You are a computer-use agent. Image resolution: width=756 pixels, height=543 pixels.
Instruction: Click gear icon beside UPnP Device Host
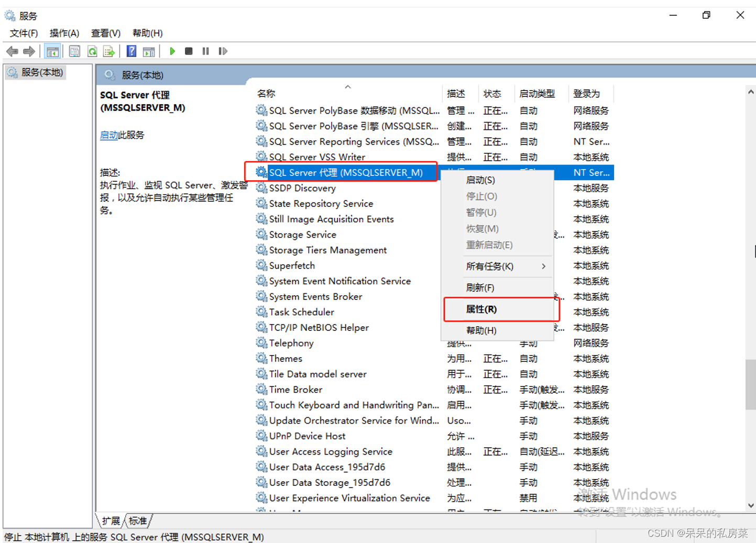point(261,436)
